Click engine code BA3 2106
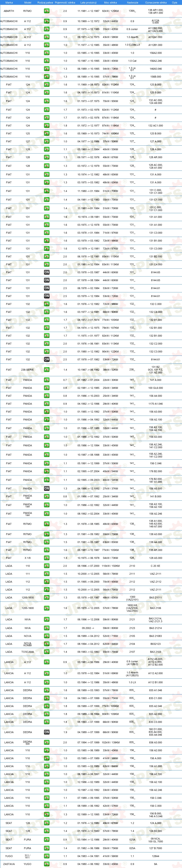This screenshot has height=868, width=182. point(155,608)
